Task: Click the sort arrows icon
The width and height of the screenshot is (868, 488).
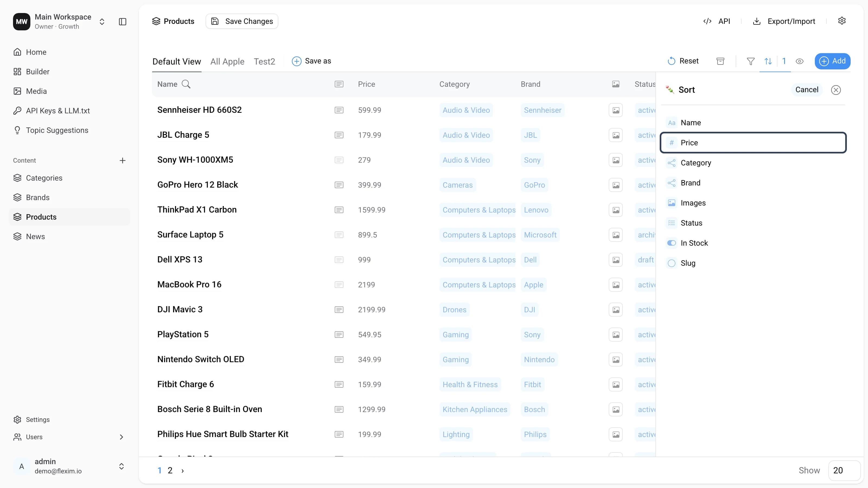Action: click(x=768, y=61)
